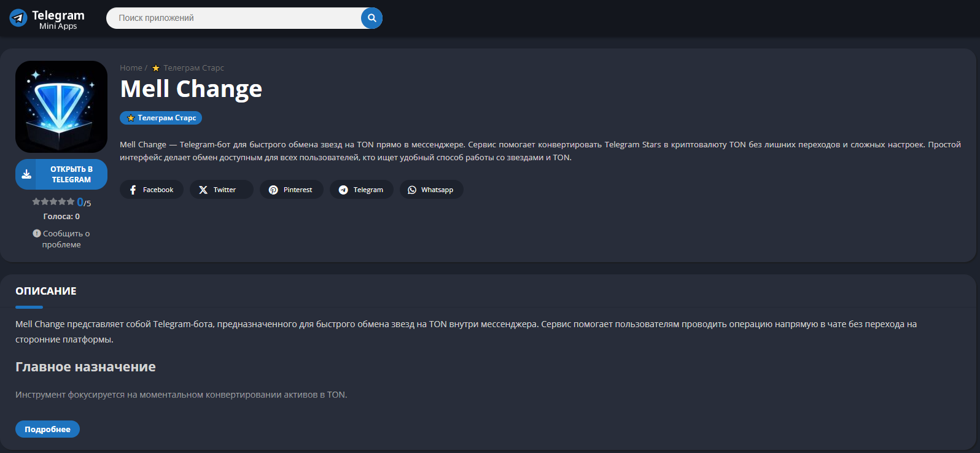The image size is (980, 453).
Task: Click the download arrow icon on open button
Action: (x=26, y=174)
